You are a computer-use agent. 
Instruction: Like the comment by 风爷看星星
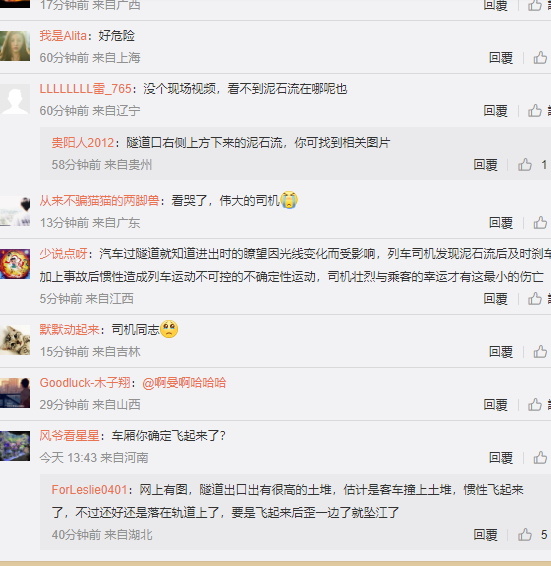[540, 458]
